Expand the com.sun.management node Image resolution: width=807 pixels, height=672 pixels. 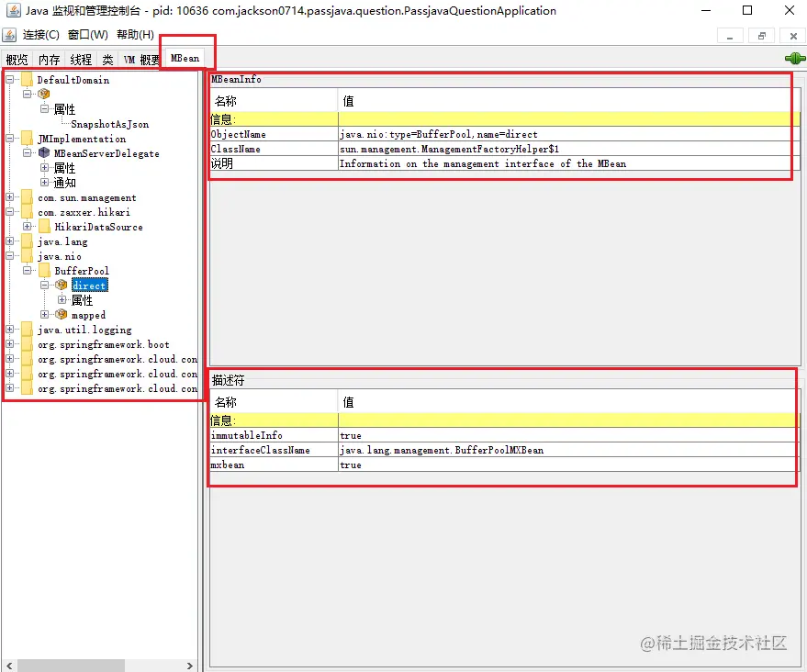(x=10, y=197)
